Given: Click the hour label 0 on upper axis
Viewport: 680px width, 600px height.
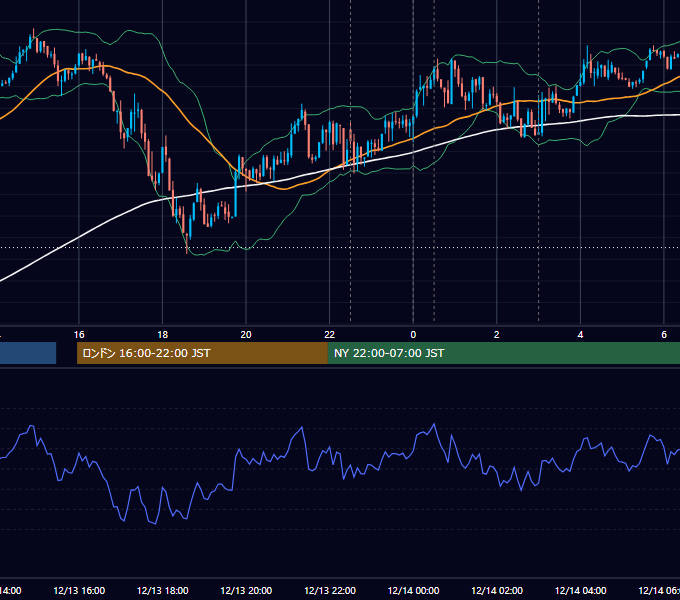Looking at the screenshot, I should tap(413, 335).
